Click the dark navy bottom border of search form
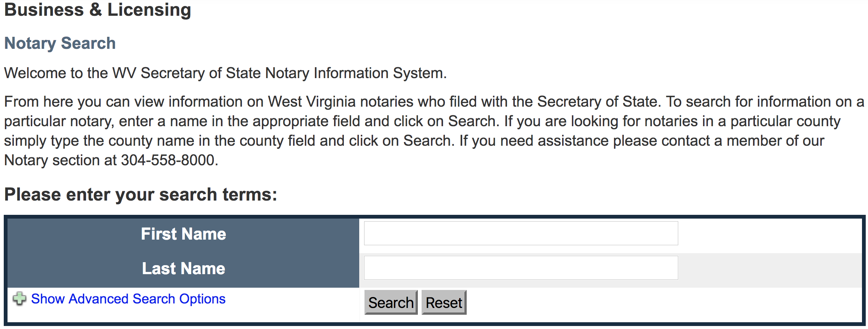 [x=434, y=324]
